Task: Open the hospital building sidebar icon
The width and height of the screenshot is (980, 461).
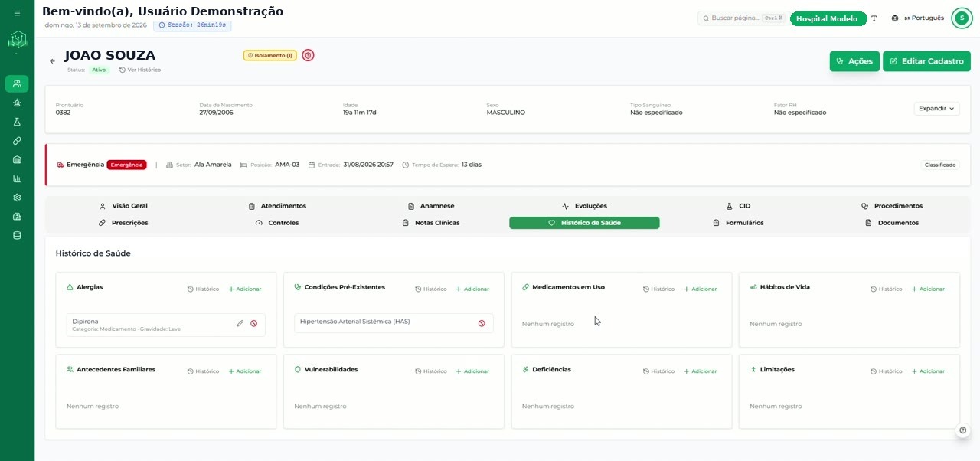Action: (x=17, y=217)
